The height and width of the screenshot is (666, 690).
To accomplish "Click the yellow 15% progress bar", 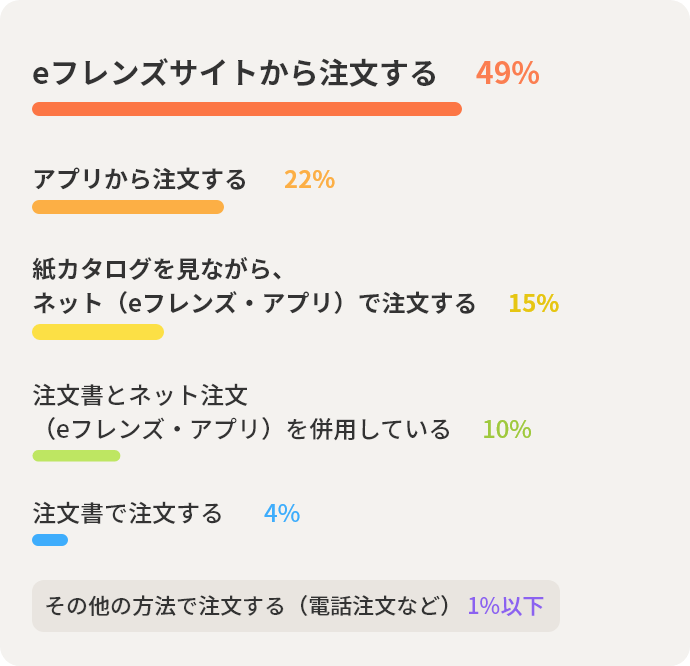I will coord(98,332).
